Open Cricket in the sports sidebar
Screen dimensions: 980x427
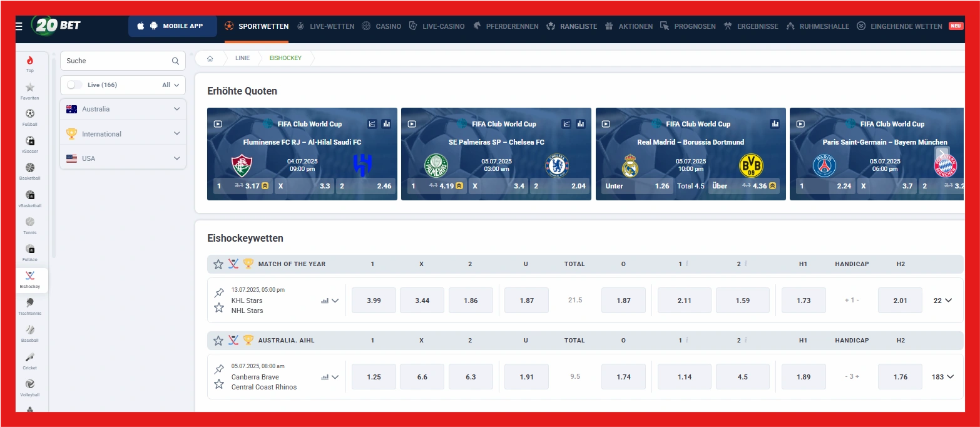[x=30, y=361]
